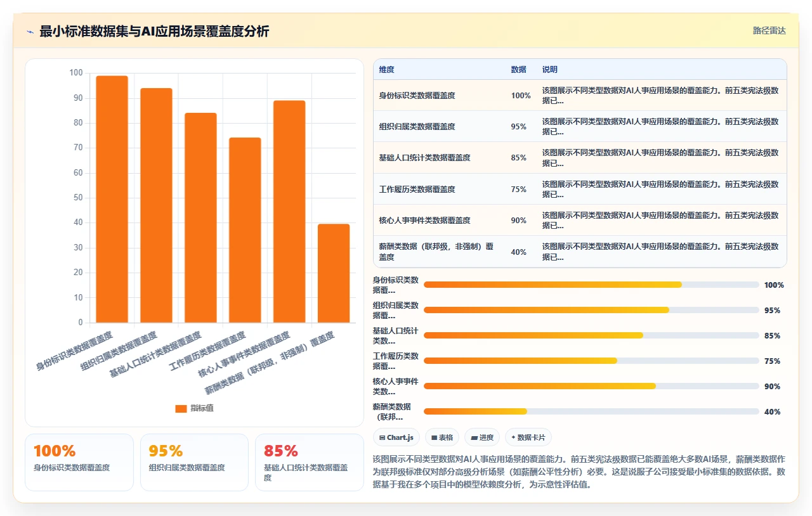This screenshot has width=812, height=516.
Task: Click the 指标值 orange legend swatch
Action: (181, 408)
